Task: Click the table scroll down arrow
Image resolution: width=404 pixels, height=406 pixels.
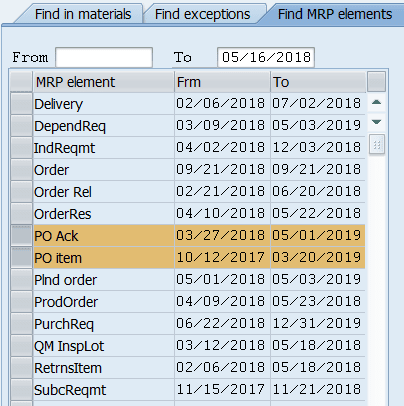Action: [376, 122]
